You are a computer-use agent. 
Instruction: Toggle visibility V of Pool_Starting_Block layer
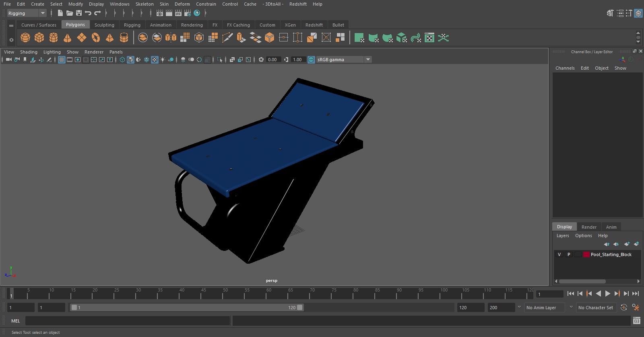[559, 254]
